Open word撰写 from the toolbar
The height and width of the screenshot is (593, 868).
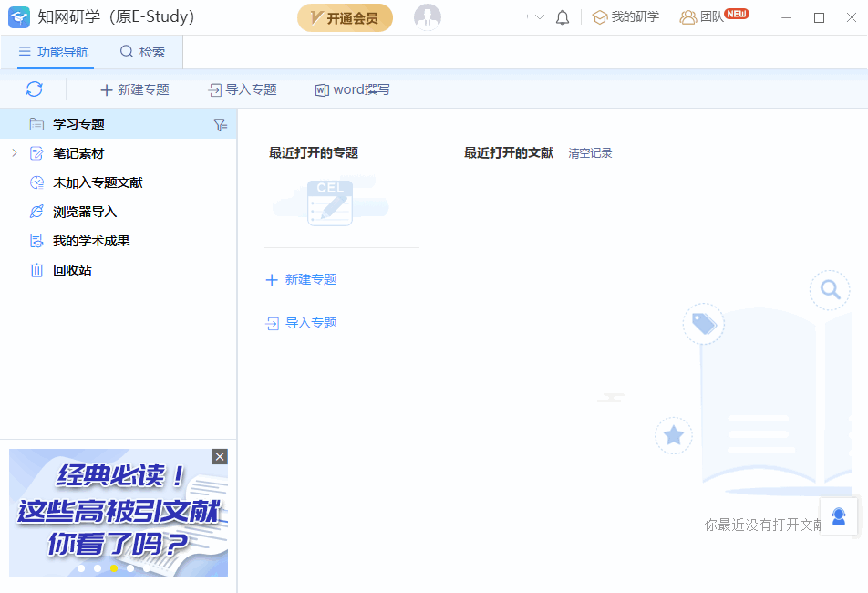point(351,88)
